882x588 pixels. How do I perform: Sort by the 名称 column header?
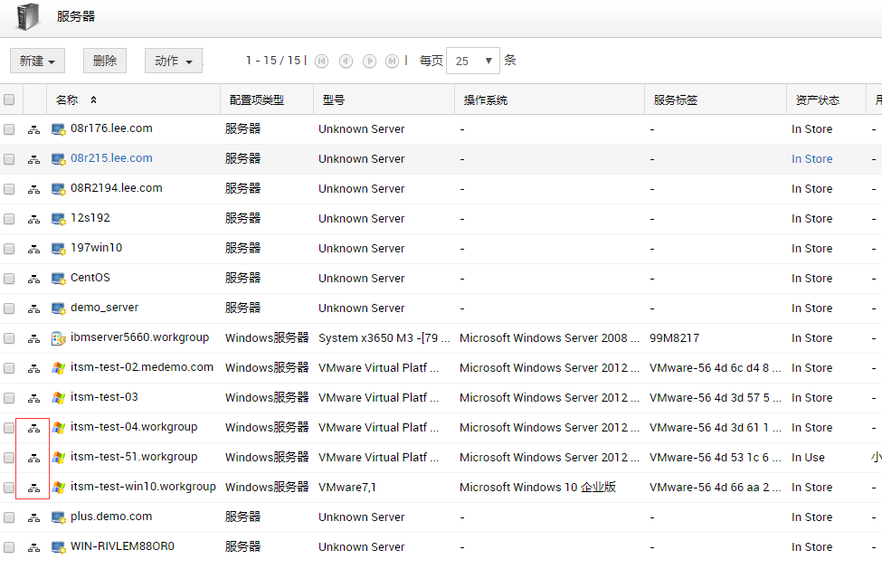coord(68,100)
